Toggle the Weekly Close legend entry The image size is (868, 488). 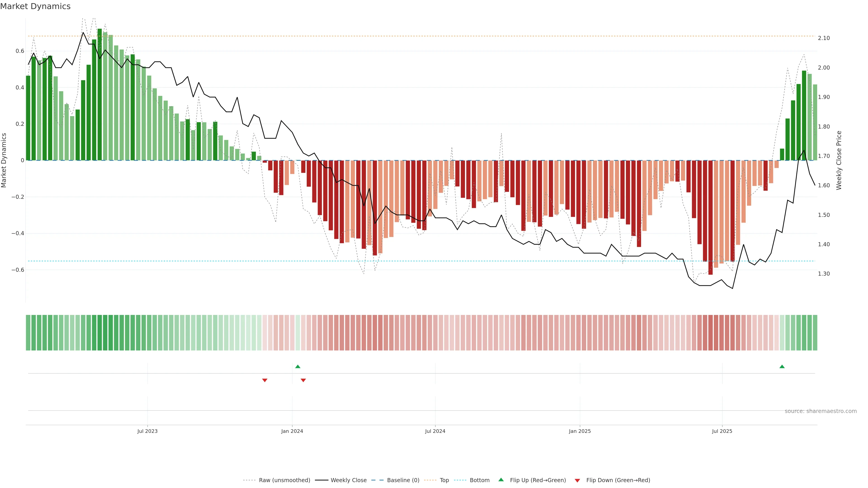[x=348, y=480]
